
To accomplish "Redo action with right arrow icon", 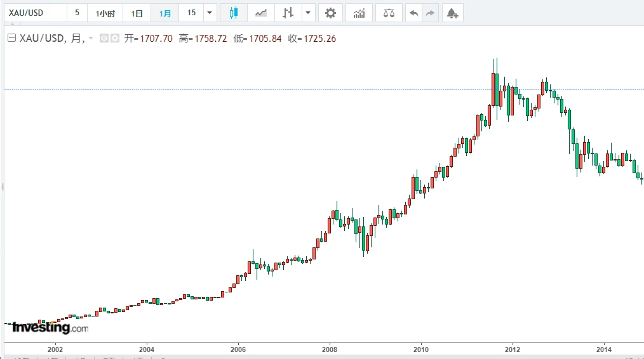I will pyautogui.click(x=430, y=13).
